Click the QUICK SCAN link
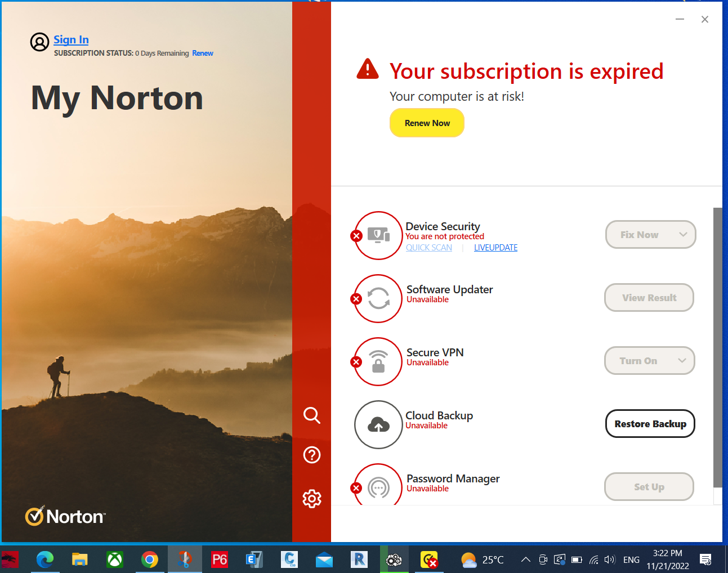The height and width of the screenshot is (573, 728). pos(429,248)
